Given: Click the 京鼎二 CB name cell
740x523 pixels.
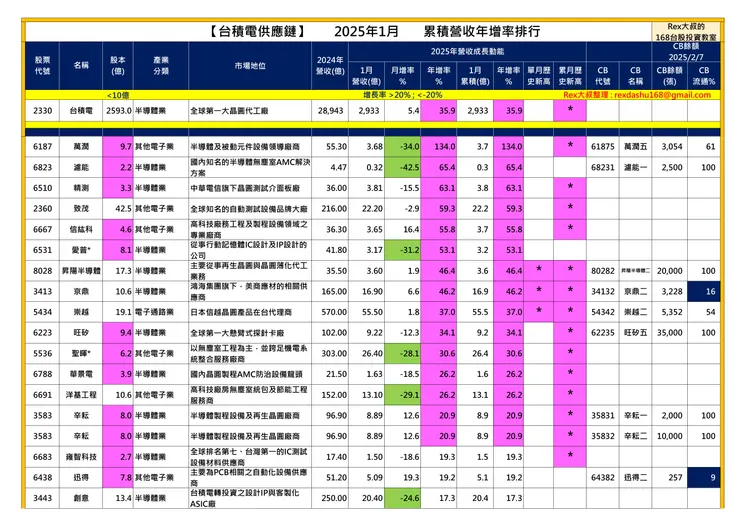Looking at the screenshot, I should [x=635, y=291].
